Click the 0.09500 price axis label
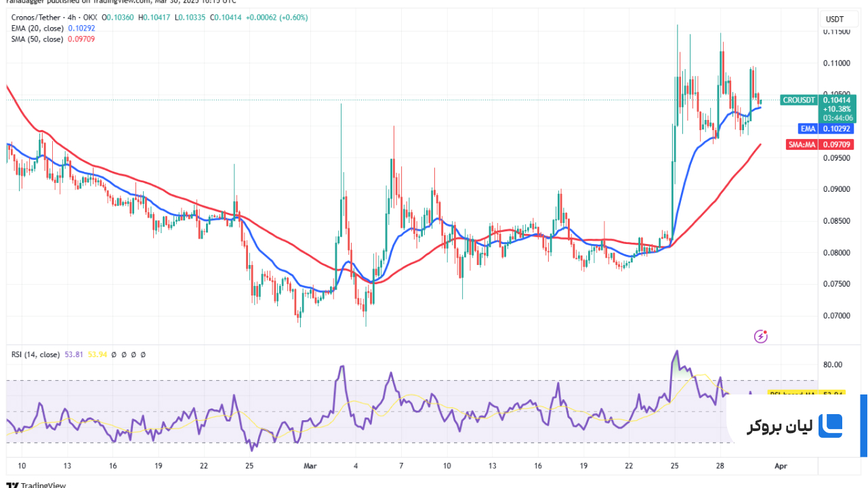The height and width of the screenshot is (488, 868). click(837, 158)
